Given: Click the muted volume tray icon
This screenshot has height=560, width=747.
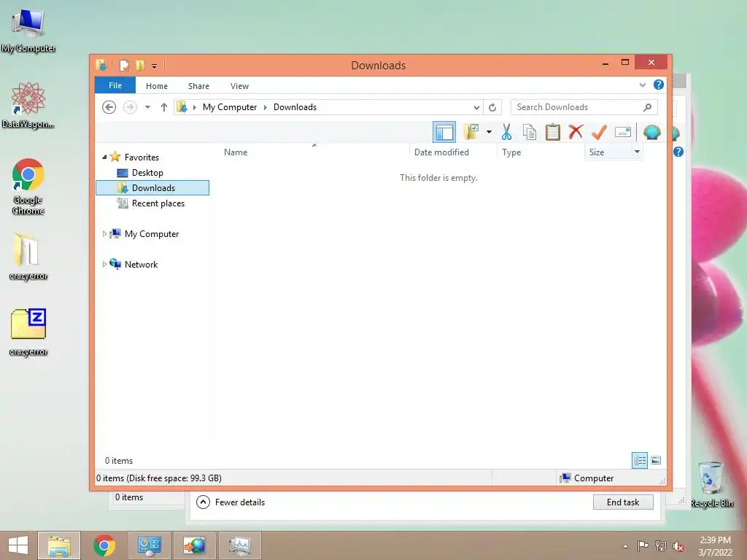Looking at the screenshot, I should 678,545.
